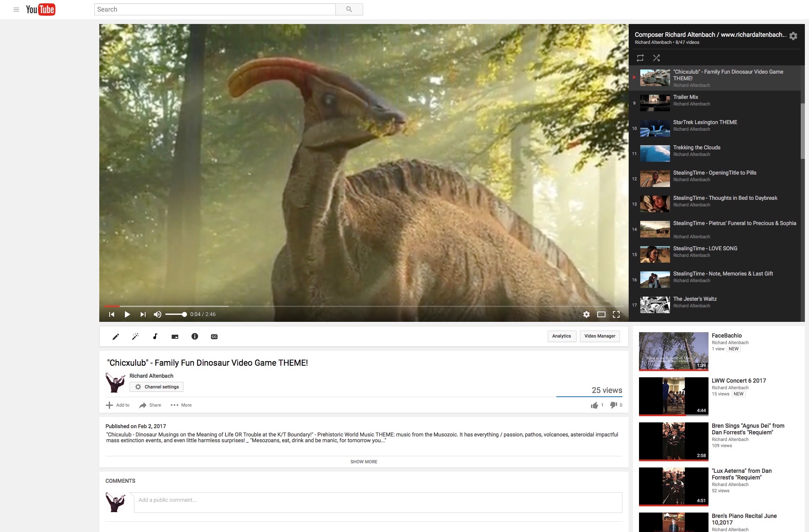Image resolution: width=809 pixels, height=532 pixels.
Task: Enter full screen mode
Action: click(x=616, y=314)
